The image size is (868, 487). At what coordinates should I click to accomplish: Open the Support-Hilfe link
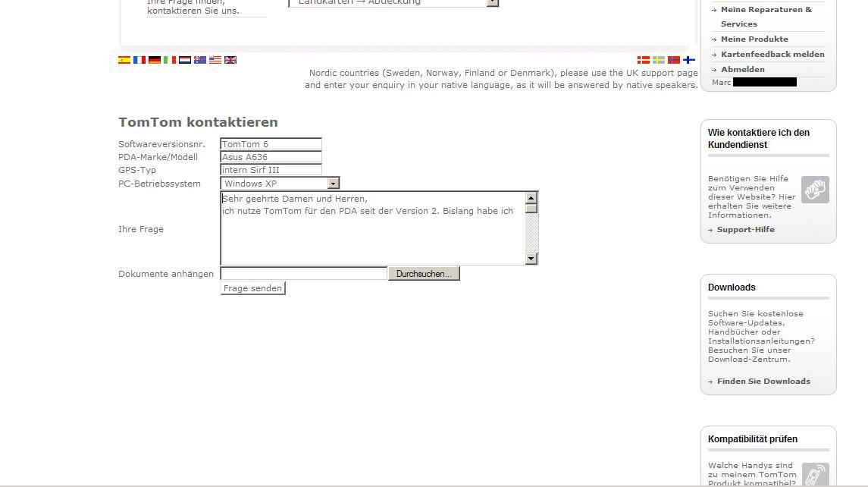tap(746, 229)
